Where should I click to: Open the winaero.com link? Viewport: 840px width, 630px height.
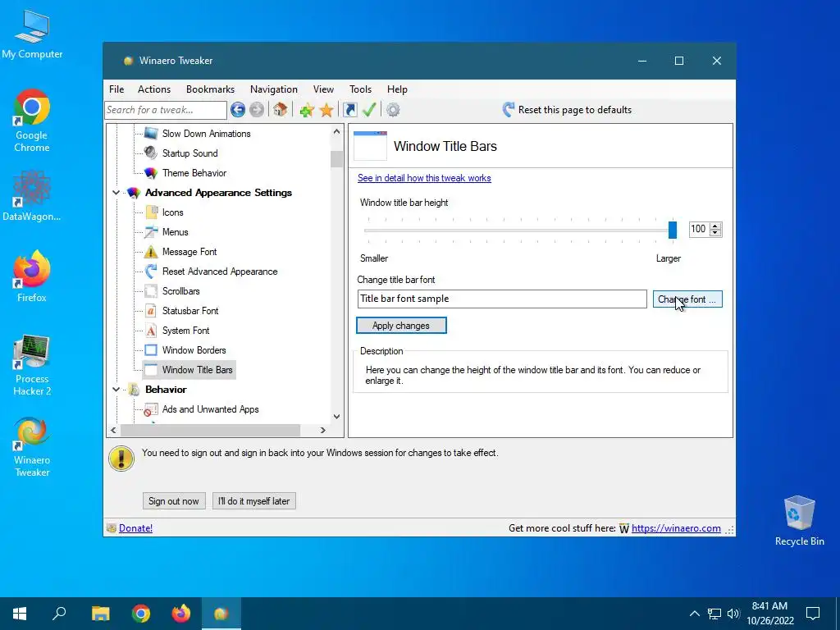(x=676, y=528)
